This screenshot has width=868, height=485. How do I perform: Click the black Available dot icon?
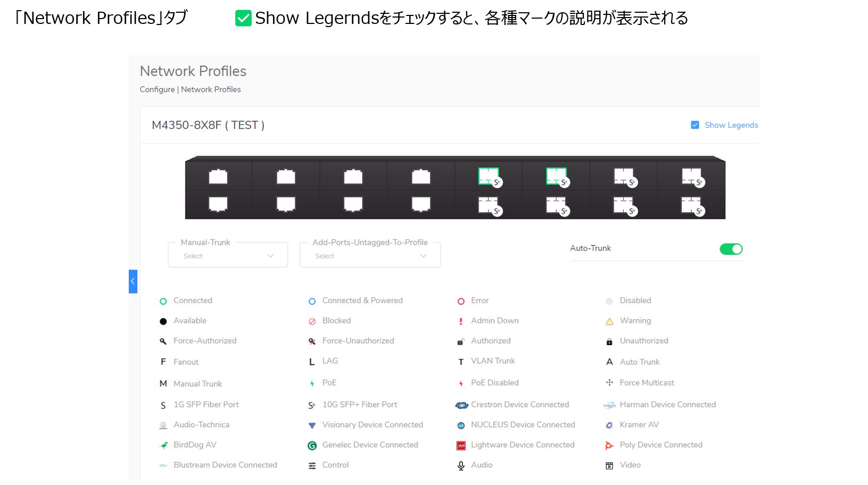(x=163, y=321)
